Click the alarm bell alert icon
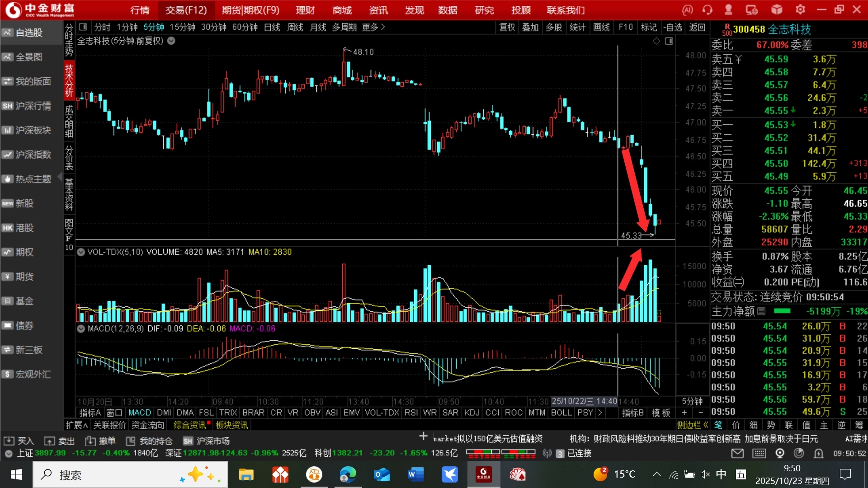The image size is (868, 488). click(x=819, y=453)
